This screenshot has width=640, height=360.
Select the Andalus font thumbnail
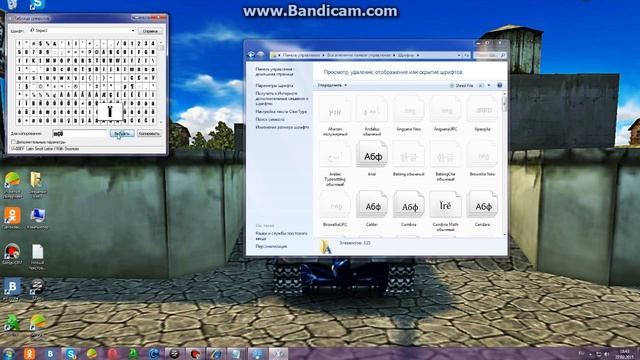[x=371, y=109]
